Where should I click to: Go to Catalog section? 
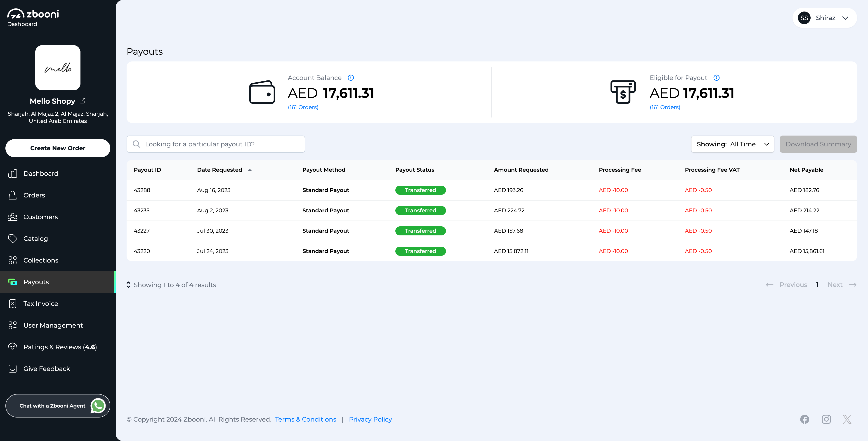pyautogui.click(x=35, y=239)
